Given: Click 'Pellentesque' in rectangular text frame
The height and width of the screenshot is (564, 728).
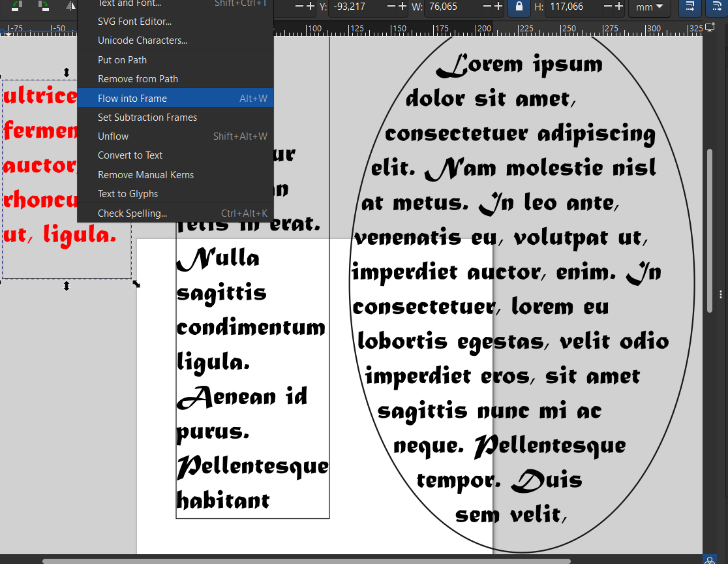Looking at the screenshot, I should (252, 467).
